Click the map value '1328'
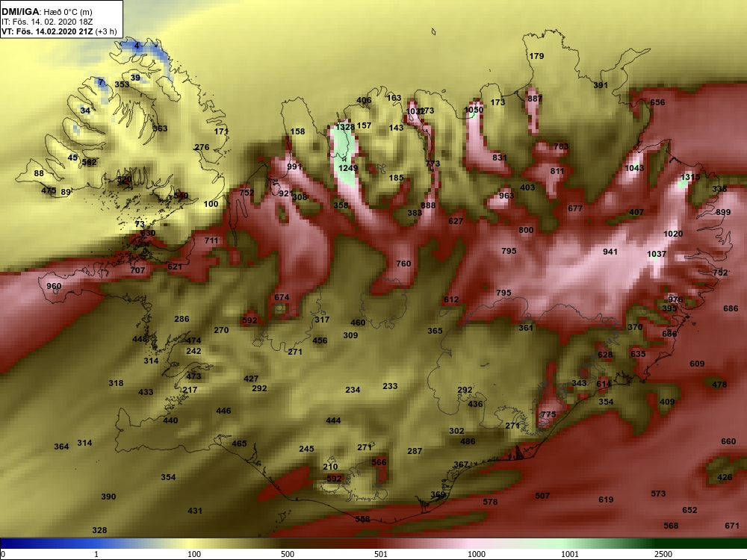747x560 pixels. (345, 127)
